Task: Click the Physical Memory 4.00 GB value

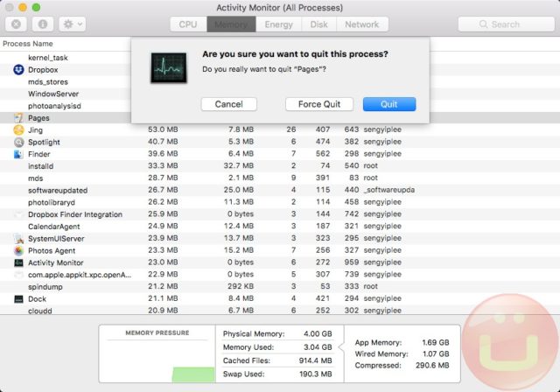Action: 318,333
